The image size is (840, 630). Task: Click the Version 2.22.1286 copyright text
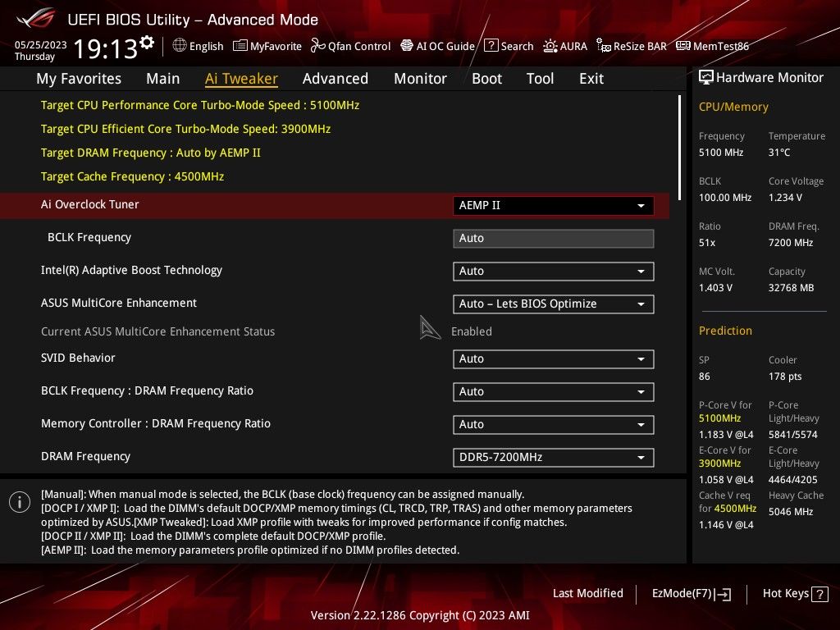click(x=420, y=615)
